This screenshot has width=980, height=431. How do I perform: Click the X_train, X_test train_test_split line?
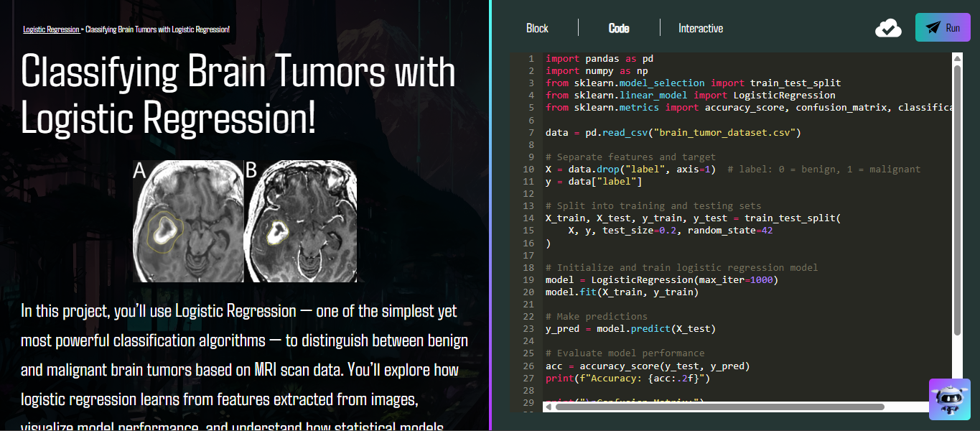(693, 218)
